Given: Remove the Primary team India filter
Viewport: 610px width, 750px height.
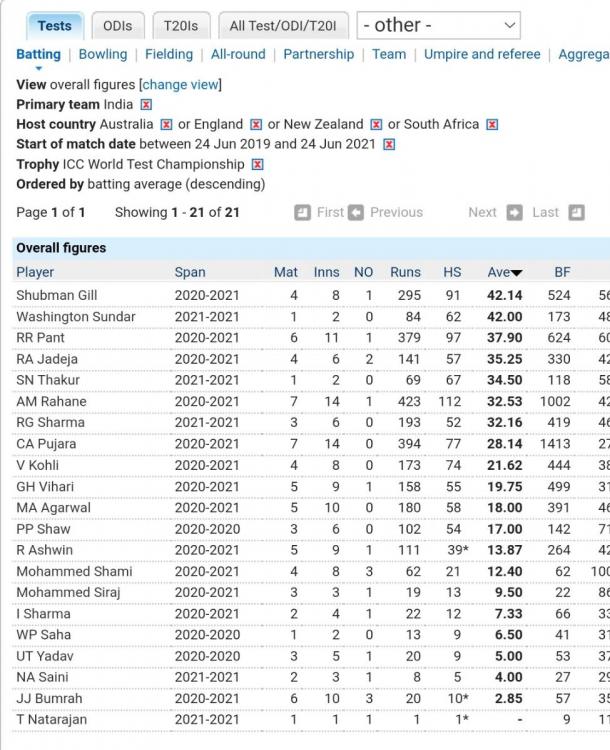Looking at the screenshot, I should click(x=146, y=104).
